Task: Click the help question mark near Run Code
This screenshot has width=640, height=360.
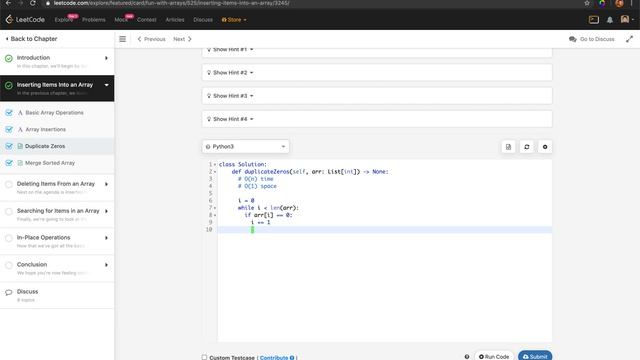Action: [467, 356]
